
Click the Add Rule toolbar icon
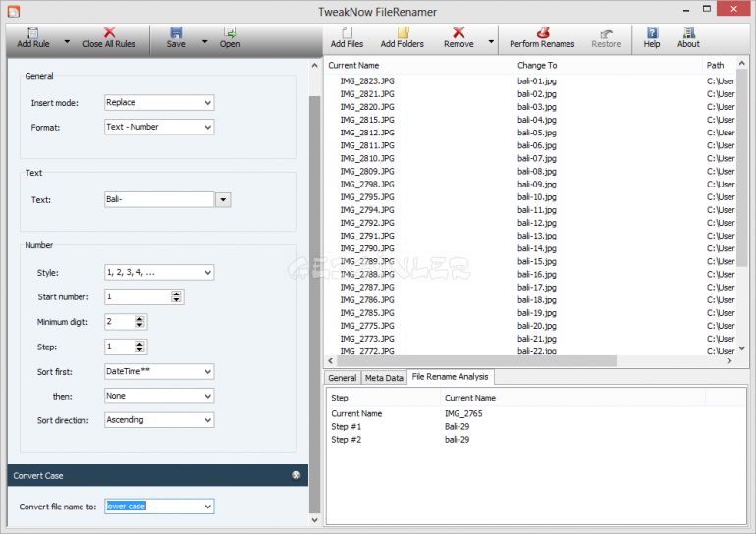(x=32, y=32)
